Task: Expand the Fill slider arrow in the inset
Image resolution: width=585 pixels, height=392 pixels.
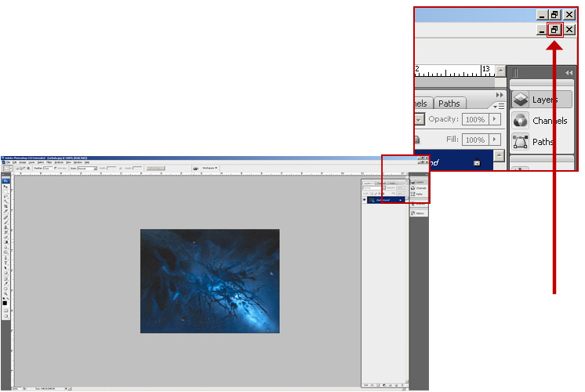Action: (x=495, y=140)
